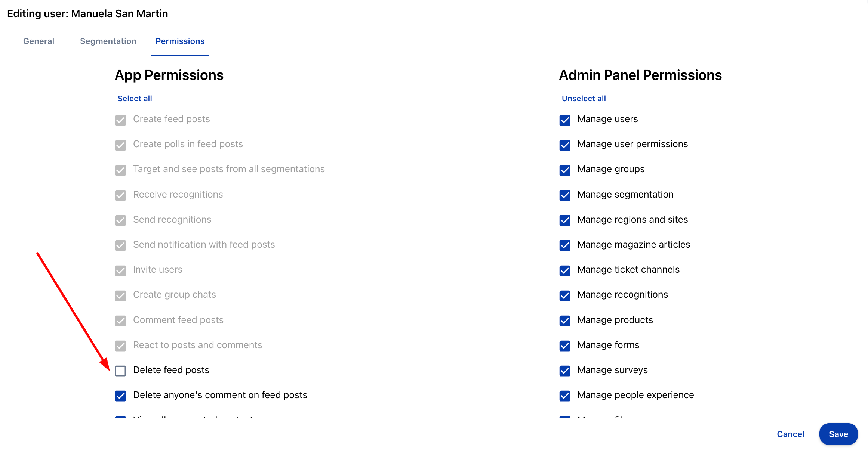Uncheck the Manage recognitions checkbox
Screen dimensions: 868x449
pos(564,295)
